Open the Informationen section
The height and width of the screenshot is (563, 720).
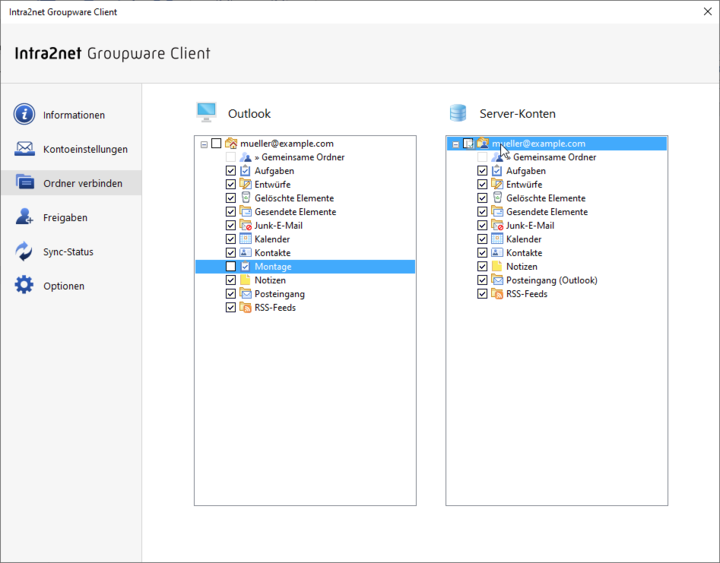point(71,114)
